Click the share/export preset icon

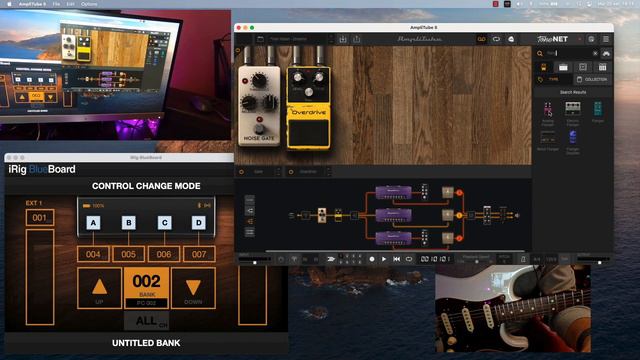[x=357, y=39]
